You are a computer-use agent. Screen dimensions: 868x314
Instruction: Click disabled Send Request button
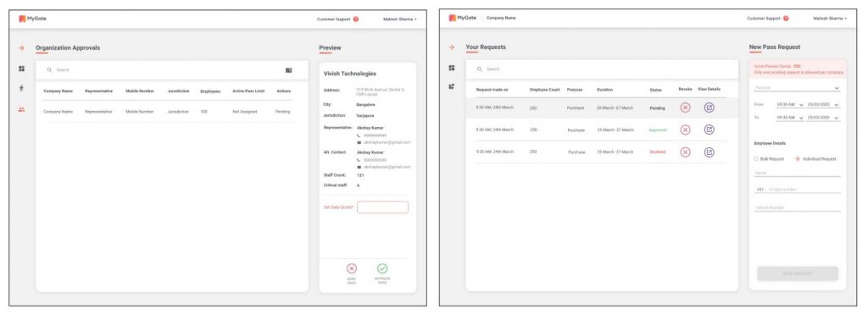pyautogui.click(x=798, y=273)
